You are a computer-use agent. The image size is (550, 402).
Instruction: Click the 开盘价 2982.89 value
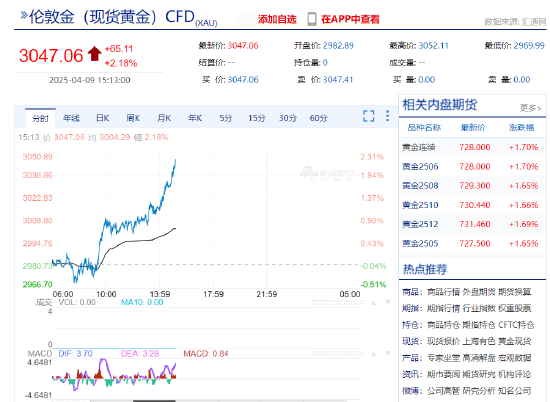[x=338, y=46]
